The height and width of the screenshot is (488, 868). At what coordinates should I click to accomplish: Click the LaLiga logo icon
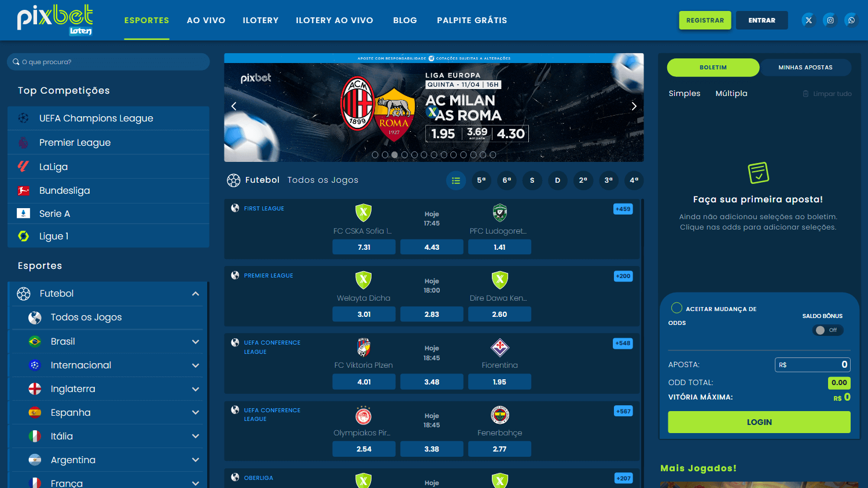coord(23,167)
